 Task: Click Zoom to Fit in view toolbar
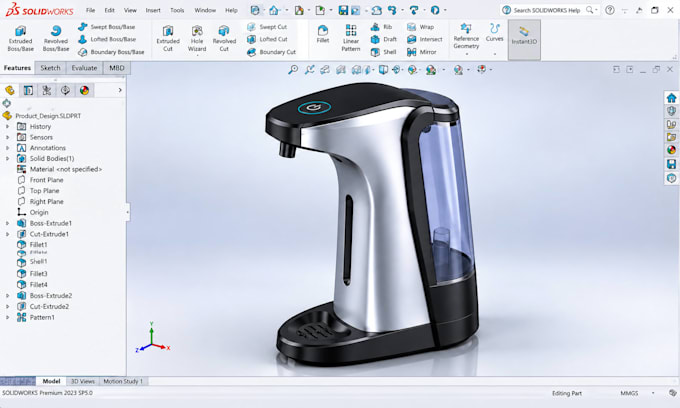point(293,69)
